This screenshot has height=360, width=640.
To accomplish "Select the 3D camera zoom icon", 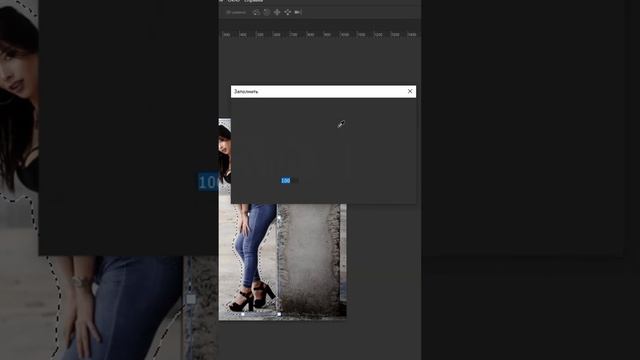I will 298,12.
